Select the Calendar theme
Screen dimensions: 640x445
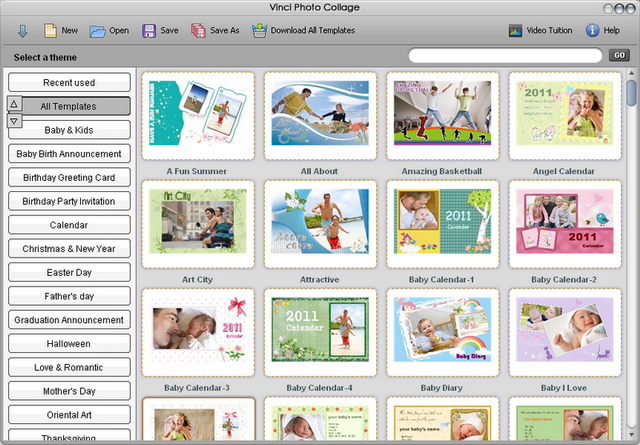pyautogui.click(x=69, y=225)
